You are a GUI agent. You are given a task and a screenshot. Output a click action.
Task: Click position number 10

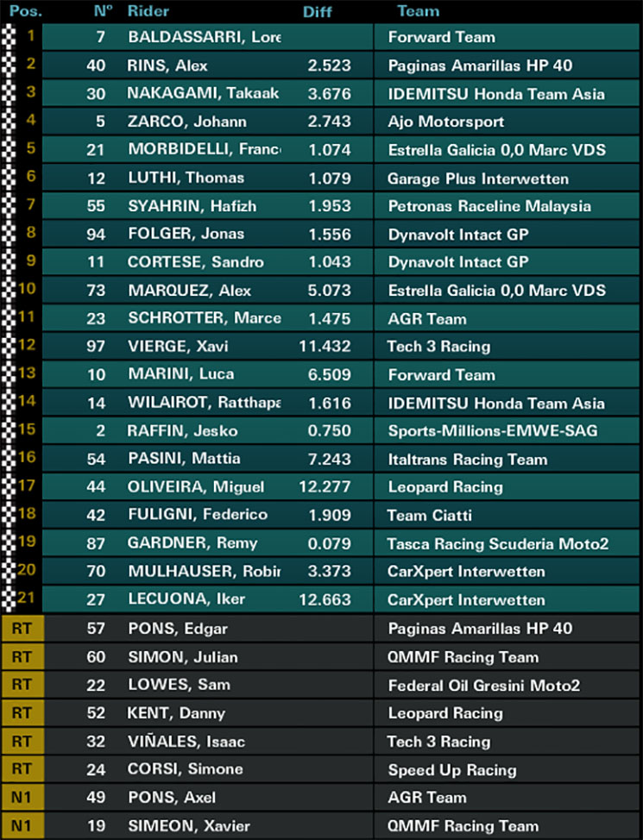(27, 289)
